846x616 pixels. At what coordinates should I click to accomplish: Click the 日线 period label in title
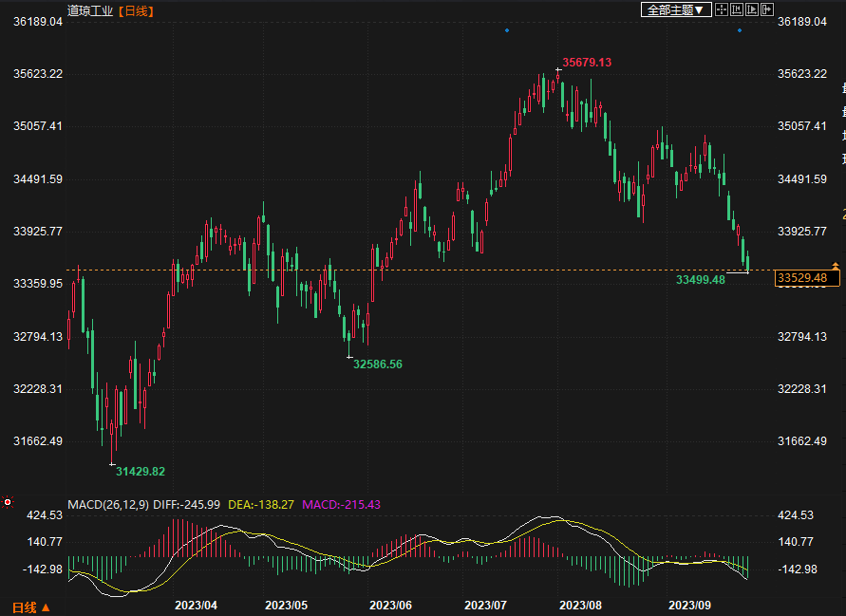136,10
